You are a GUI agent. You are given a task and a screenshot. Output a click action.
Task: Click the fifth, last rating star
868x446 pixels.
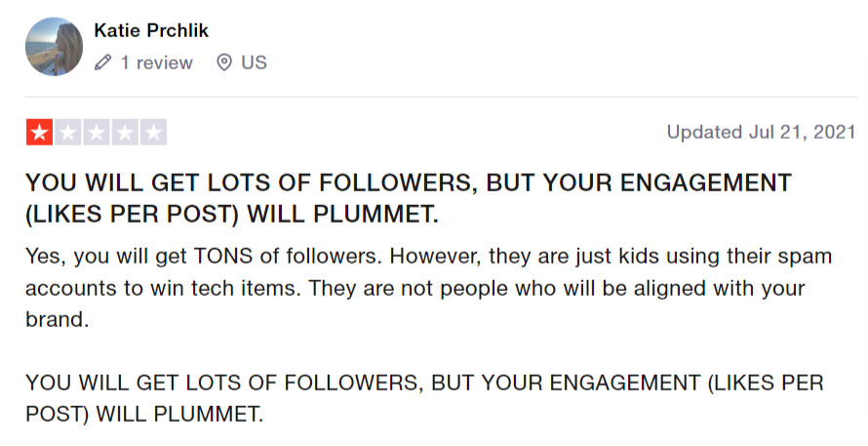[153, 133]
